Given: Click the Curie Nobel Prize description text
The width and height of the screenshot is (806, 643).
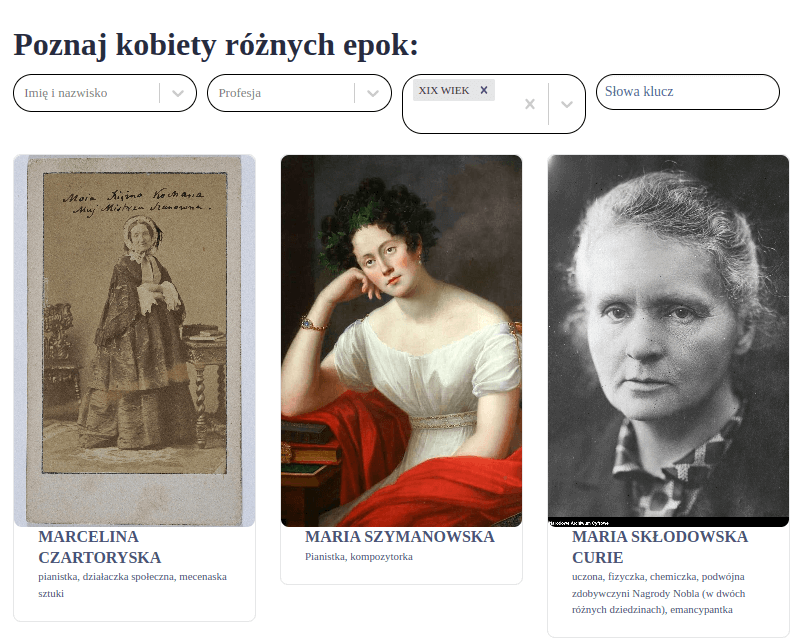Looking at the screenshot, I should (658, 593).
